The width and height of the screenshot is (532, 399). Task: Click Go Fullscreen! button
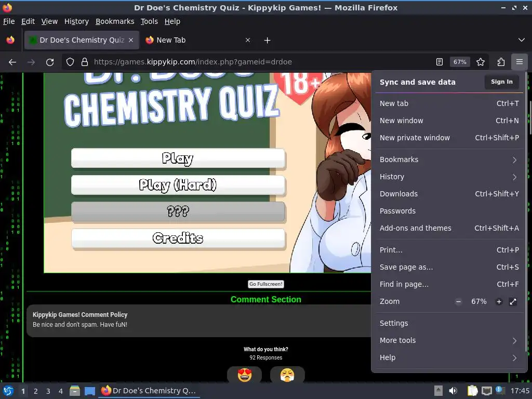click(265, 284)
